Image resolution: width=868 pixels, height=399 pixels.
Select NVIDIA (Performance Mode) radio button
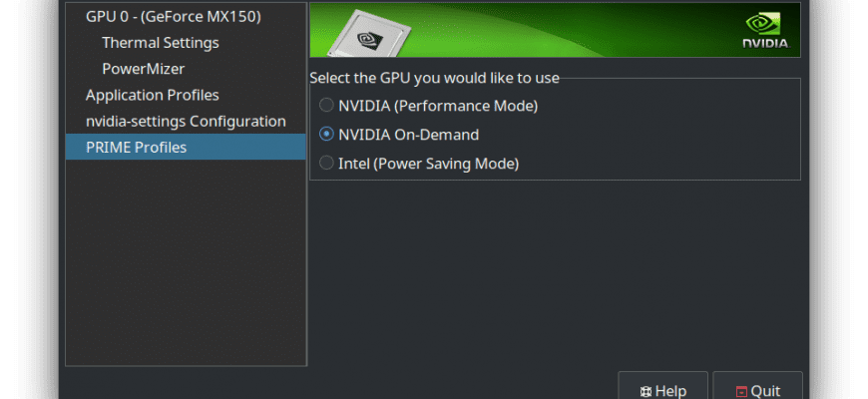click(x=326, y=105)
